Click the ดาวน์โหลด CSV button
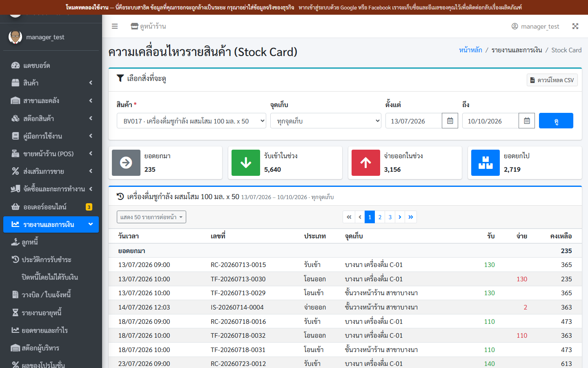Image resolution: width=588 pixels, height=368 pixels. 552,80
